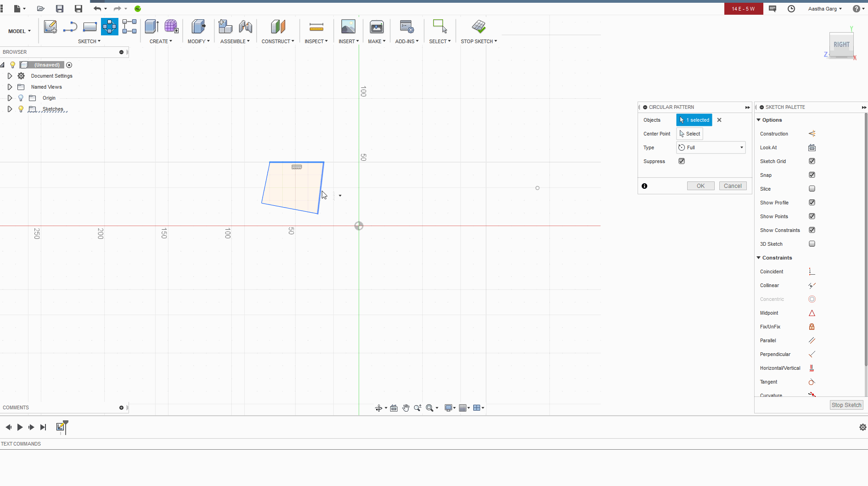Open the ASSEMBLE menu
This screenshot has width=868, height=486.
235,41
